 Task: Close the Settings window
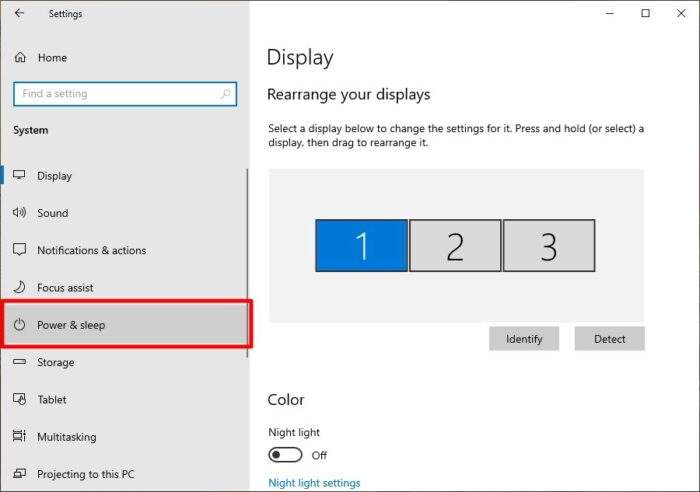681,13
